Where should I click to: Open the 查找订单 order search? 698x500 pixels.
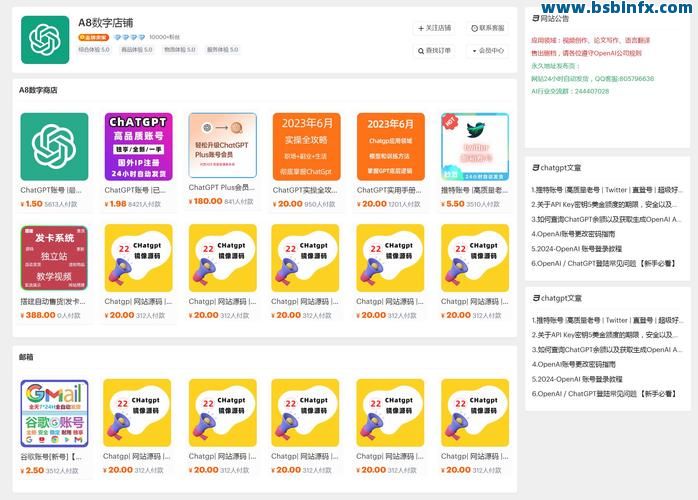435,51
